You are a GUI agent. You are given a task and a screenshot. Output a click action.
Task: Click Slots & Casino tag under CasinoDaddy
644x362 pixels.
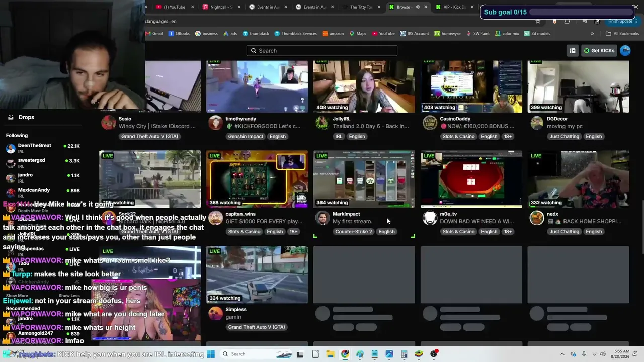pyautogui.click(x=458, y=136)
